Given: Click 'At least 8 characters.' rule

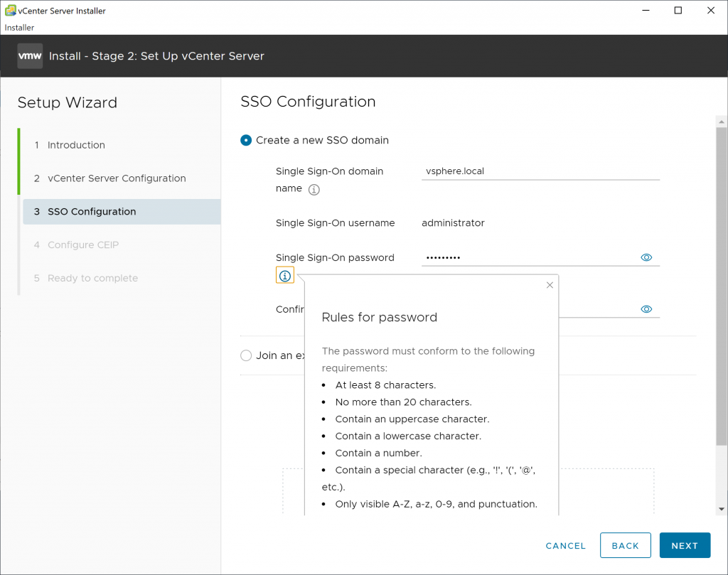Looking at the screenshot, I should 385,385.
